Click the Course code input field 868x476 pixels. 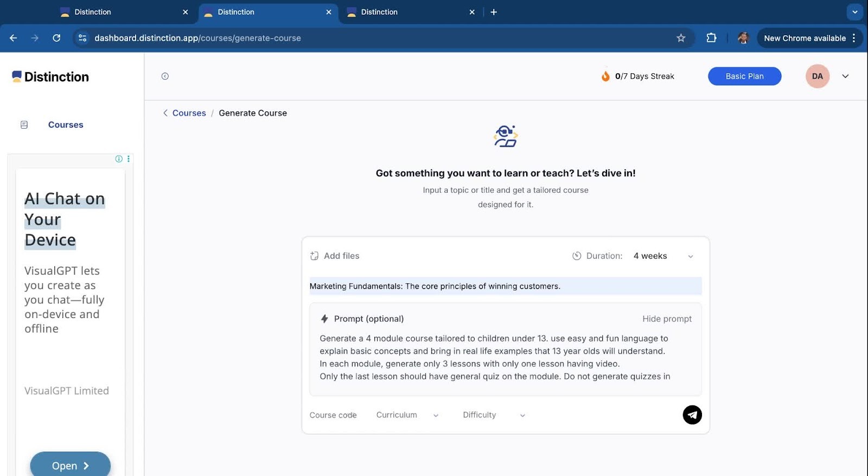(x=333, y=415)
